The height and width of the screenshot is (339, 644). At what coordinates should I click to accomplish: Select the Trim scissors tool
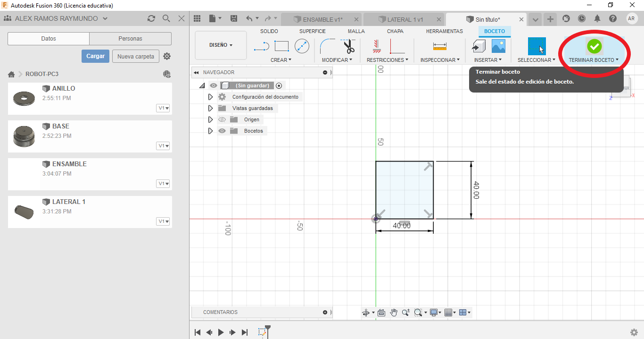tap(348, 46)
